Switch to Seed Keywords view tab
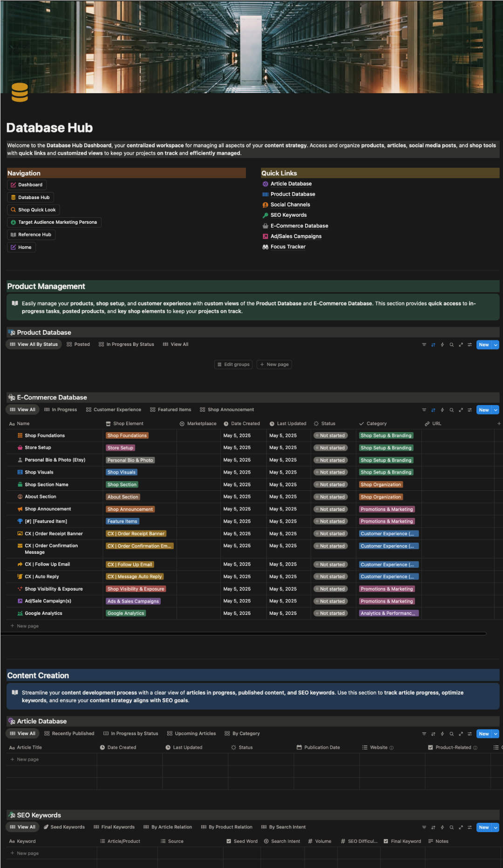This screenshot has height=868, width=503. pos(64,827)
